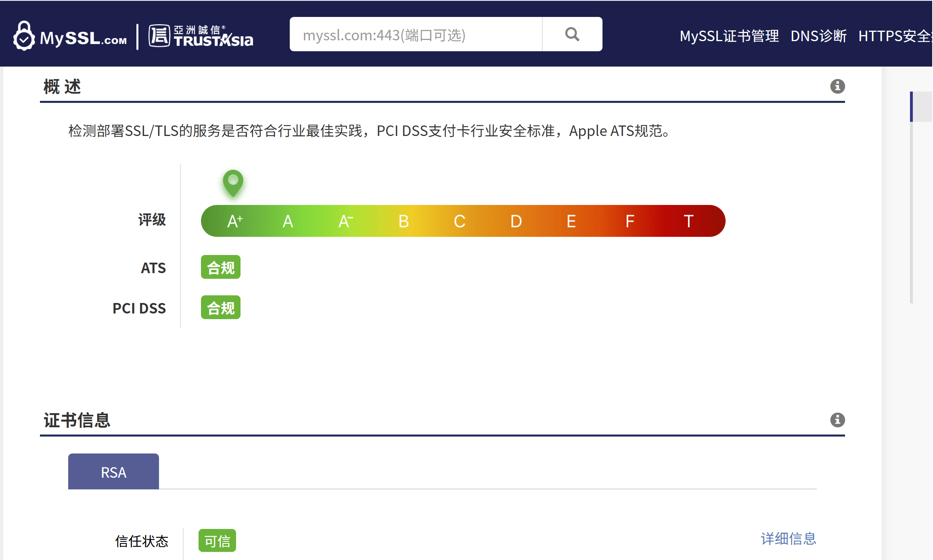933x560 pixels.
Task: Click the PCI DSS 合规 badge
Action: click(x=220, y=307)
